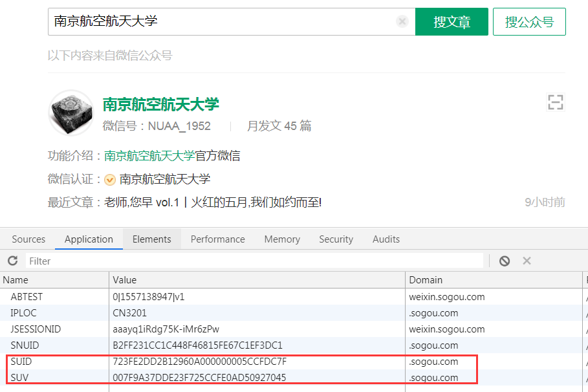Refresh the cookies list
Viewport: 588px width, 392px height.
click(13, 261)
